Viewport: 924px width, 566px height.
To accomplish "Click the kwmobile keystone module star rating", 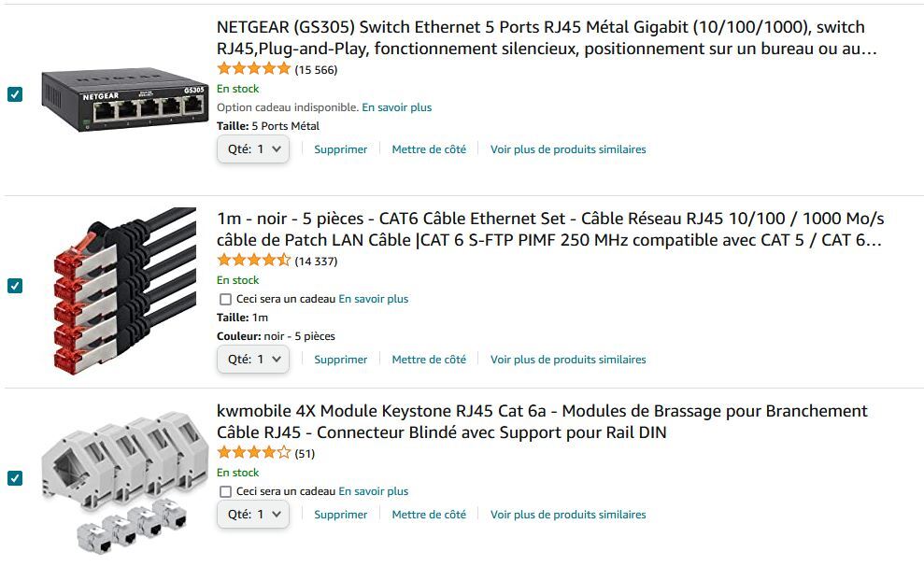I will [253, 453].
